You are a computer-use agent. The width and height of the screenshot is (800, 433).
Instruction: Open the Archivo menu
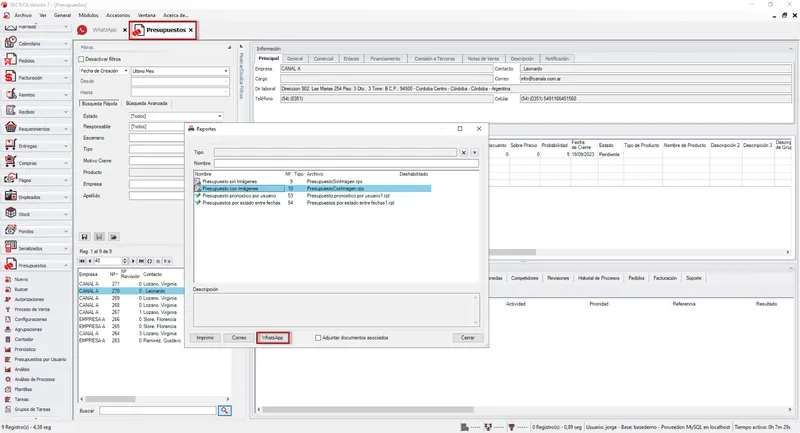click(23, 15)
